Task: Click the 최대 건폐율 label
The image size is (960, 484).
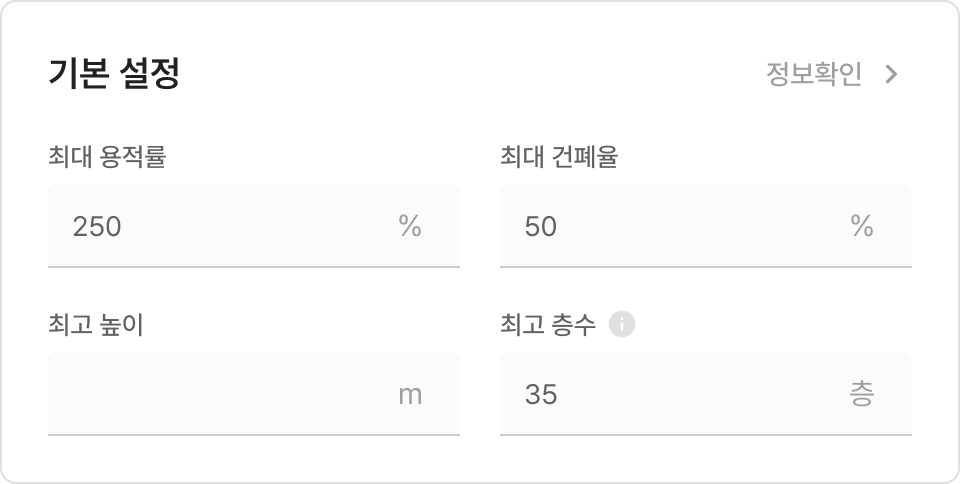Action: click(x=558, y=157)
